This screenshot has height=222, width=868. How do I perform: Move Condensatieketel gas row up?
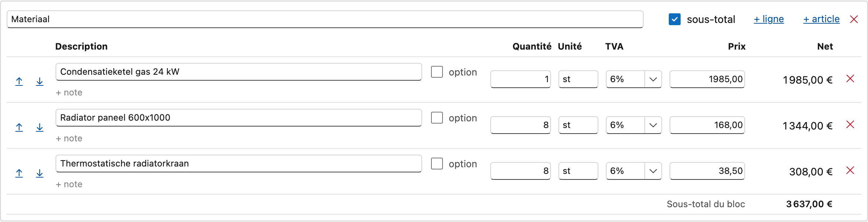click(19, 81)
